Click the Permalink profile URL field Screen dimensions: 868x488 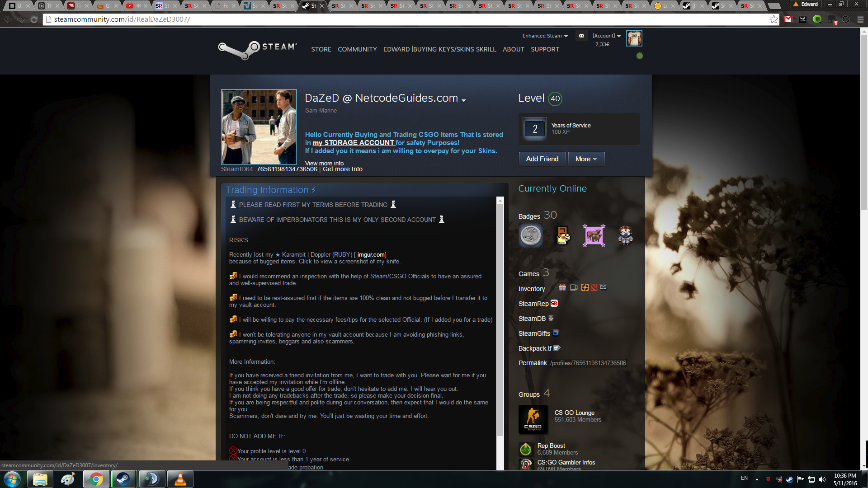588,363
